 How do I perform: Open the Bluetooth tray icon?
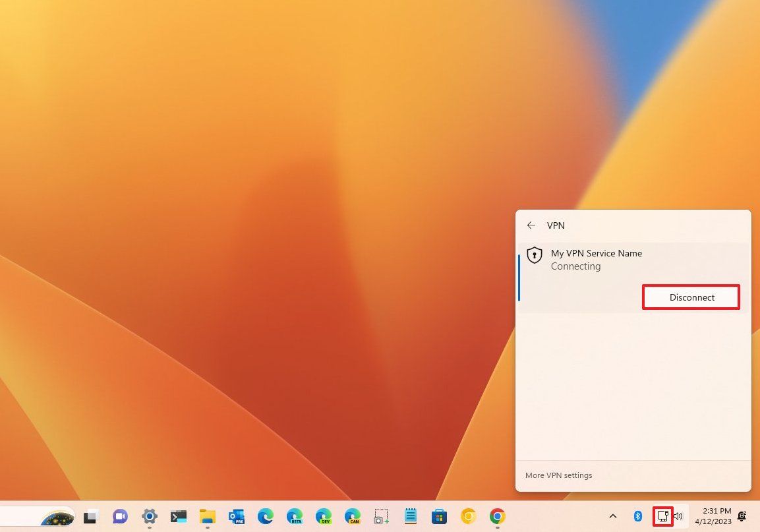point(638,516)
